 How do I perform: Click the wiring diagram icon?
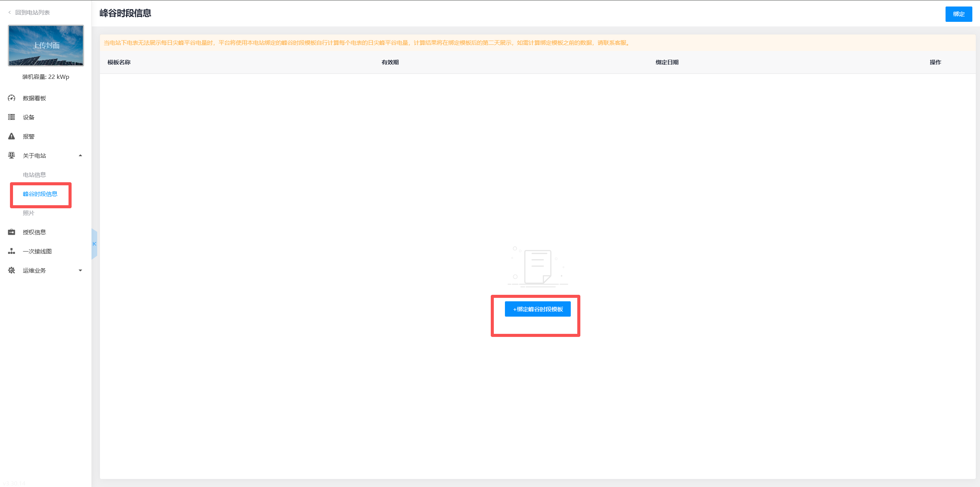pos(11,251)
